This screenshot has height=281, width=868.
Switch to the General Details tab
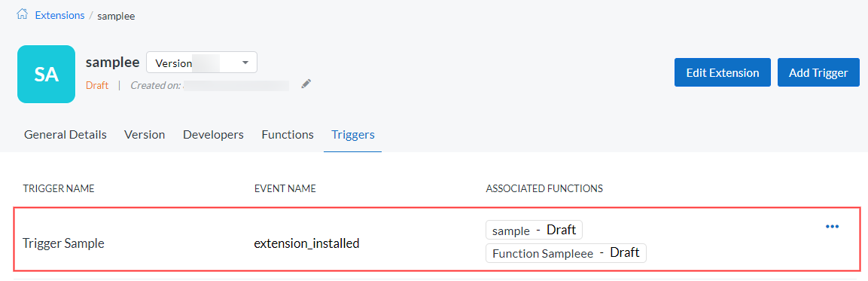65,135
